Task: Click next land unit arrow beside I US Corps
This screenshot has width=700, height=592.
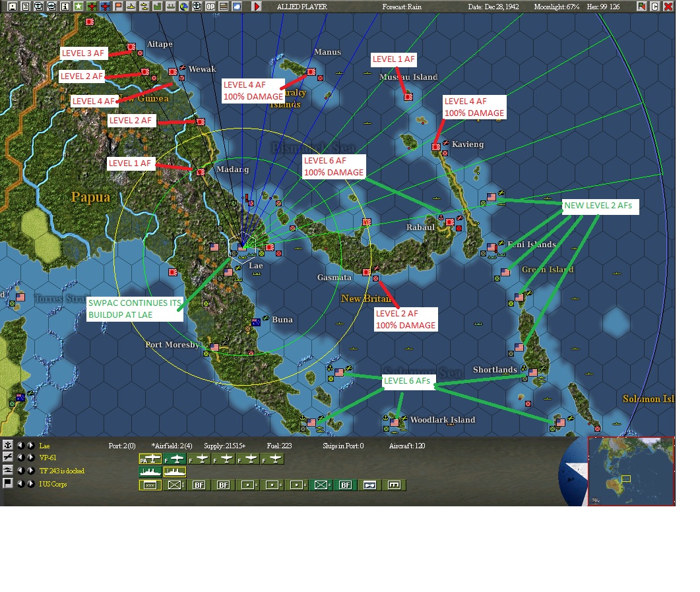Action: [30, 484]
